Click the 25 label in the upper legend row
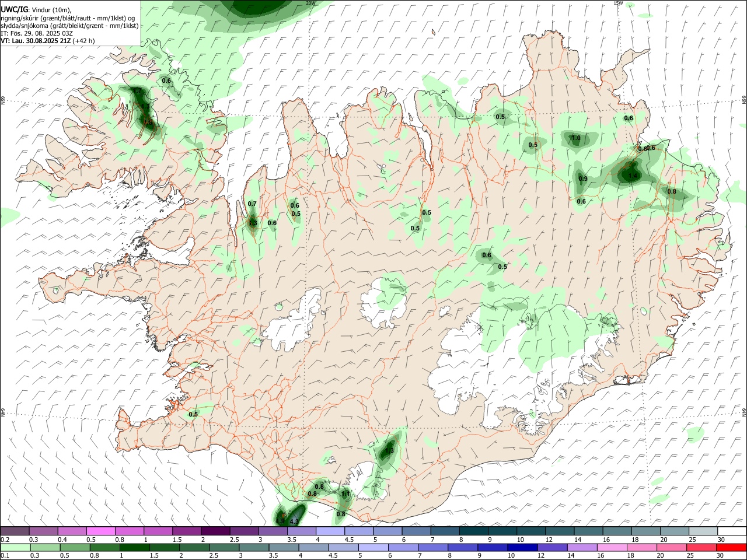This screenshot has height=560, width=747. [692, 540]
